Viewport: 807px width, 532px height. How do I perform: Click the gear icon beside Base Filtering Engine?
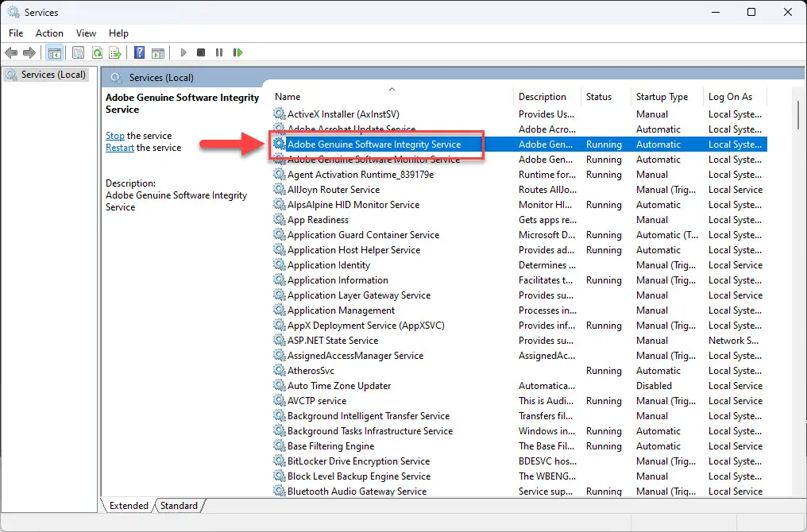point(279,446)
